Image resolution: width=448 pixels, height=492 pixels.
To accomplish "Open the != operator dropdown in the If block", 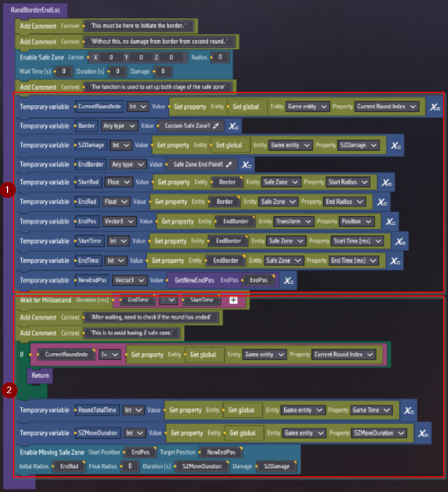I will pyautogui.click(x=110, y=355).
